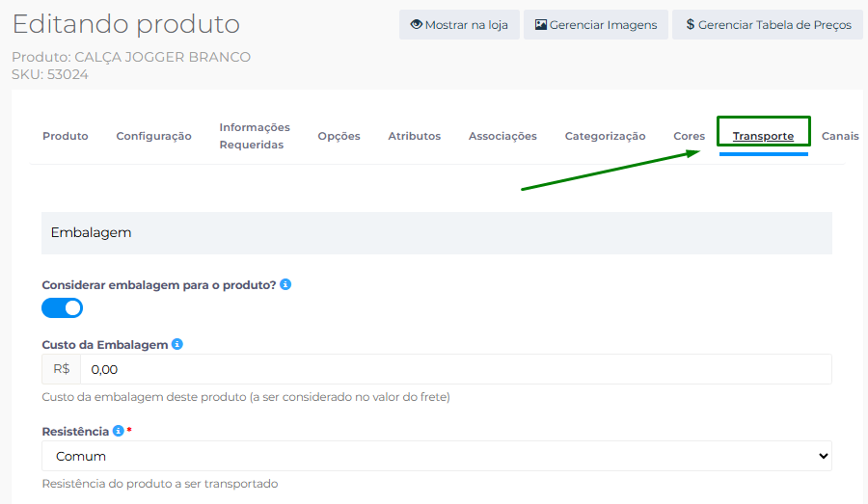Click the info icon beside Considerar embalagem
The width and height of the screenshot is (868, 504).
(285, 285)
